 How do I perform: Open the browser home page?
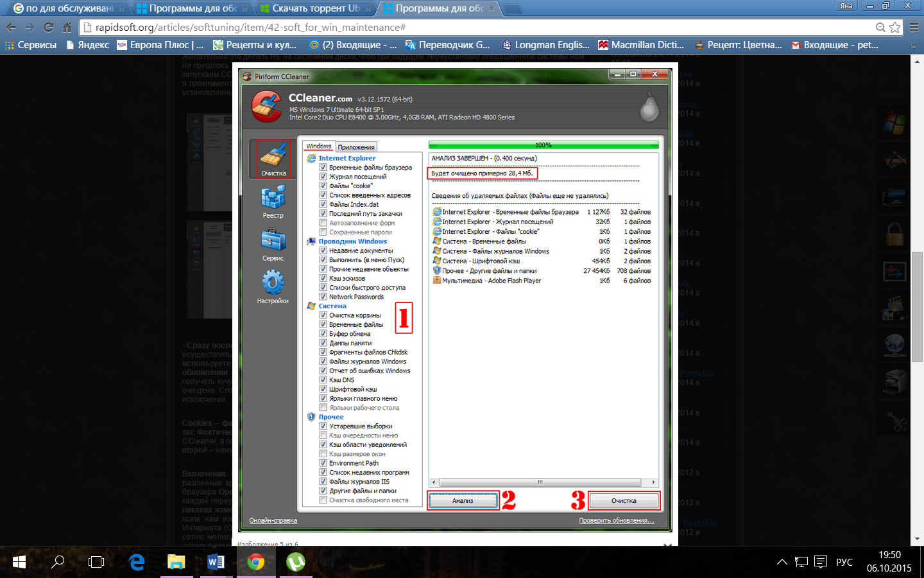67,28
